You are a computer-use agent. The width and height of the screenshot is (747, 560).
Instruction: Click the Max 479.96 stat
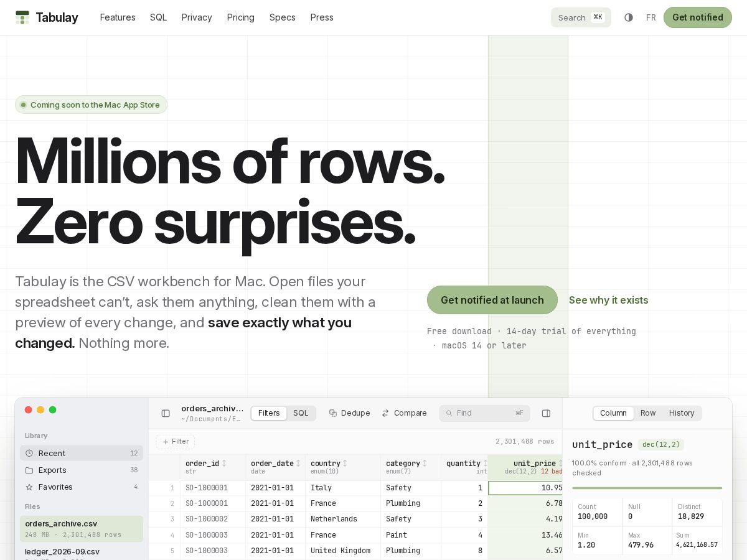click(647, 540)
